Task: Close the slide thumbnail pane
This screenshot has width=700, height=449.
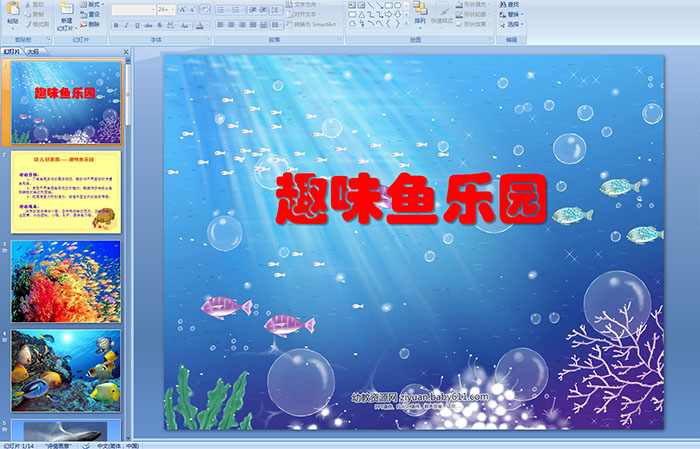Action: 126,52
